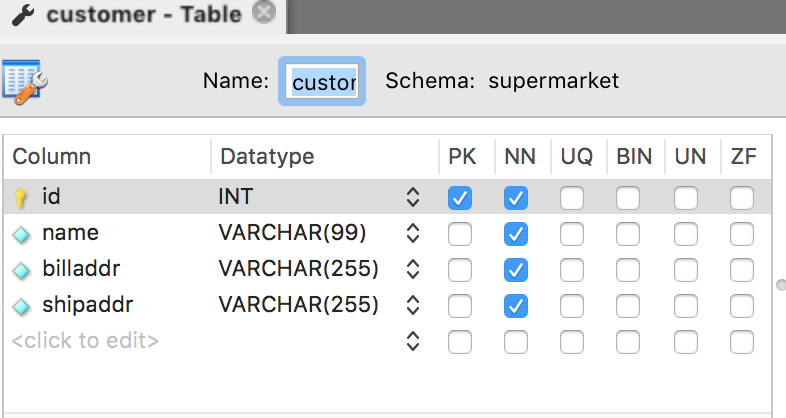Click the Datatype column header
Image resolution: width=786 pixels, height=418 pixels.
tap(267, 157)
